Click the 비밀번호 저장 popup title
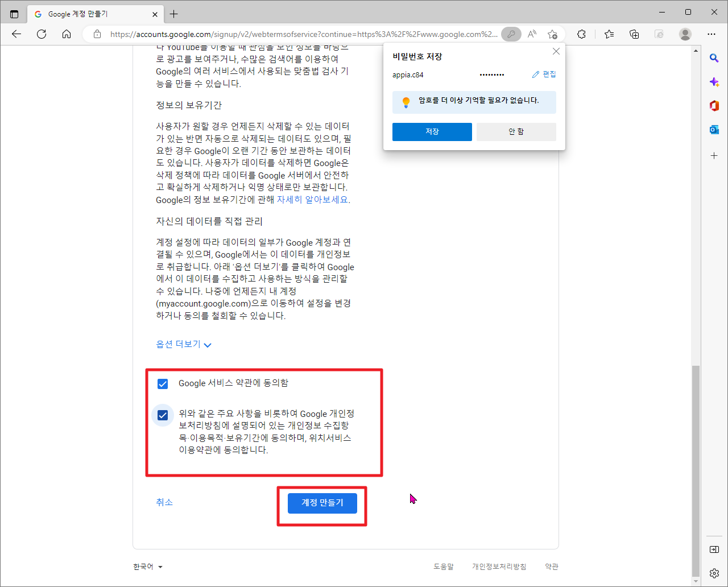The height and width of the screenshot is (587, 728). 417,56
